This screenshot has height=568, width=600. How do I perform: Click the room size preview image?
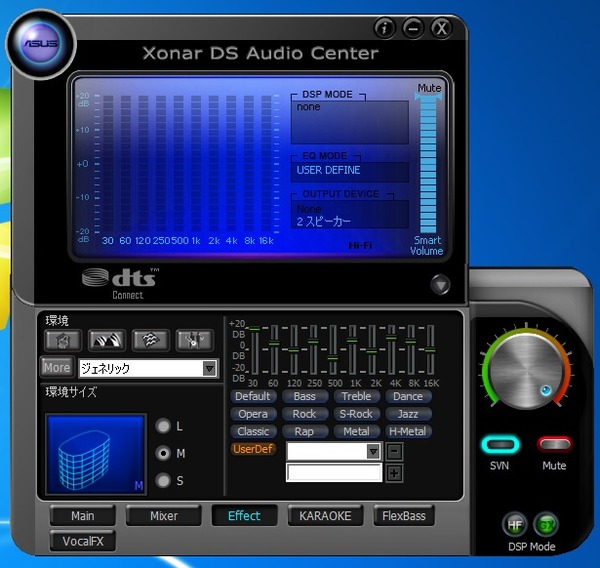pyautogui.click(x=96, y=454)
